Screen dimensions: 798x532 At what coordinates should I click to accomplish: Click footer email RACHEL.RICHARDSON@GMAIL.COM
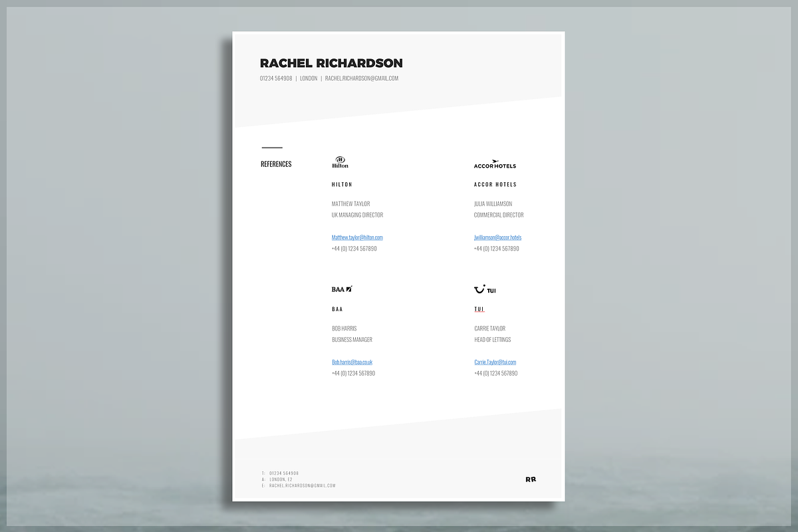click(x=303, y=485)
